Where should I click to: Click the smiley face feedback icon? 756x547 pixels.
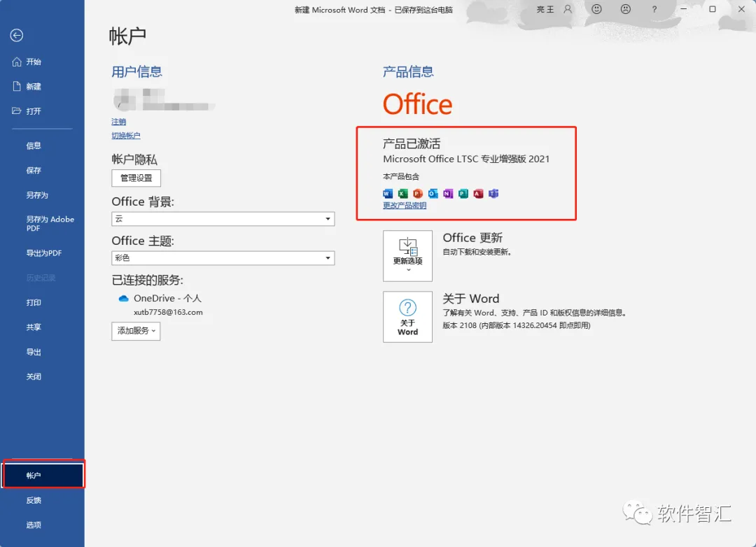tap(596, 9)
